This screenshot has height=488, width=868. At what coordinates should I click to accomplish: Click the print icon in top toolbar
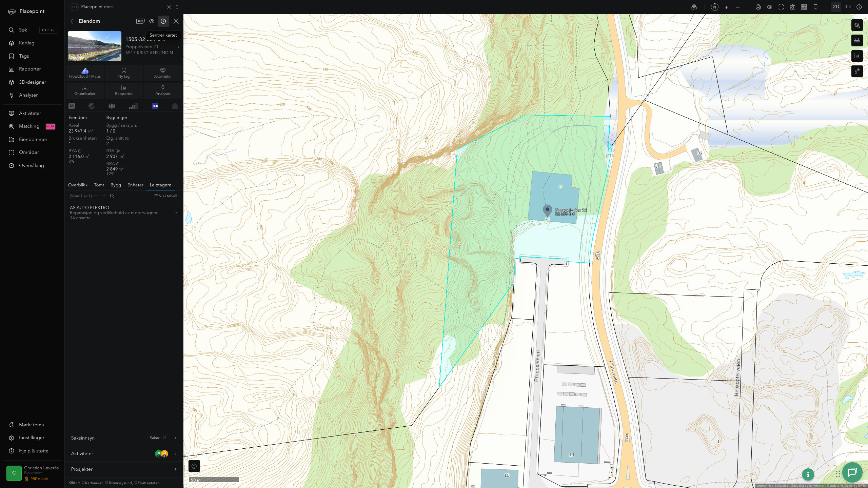click(758, 7)
